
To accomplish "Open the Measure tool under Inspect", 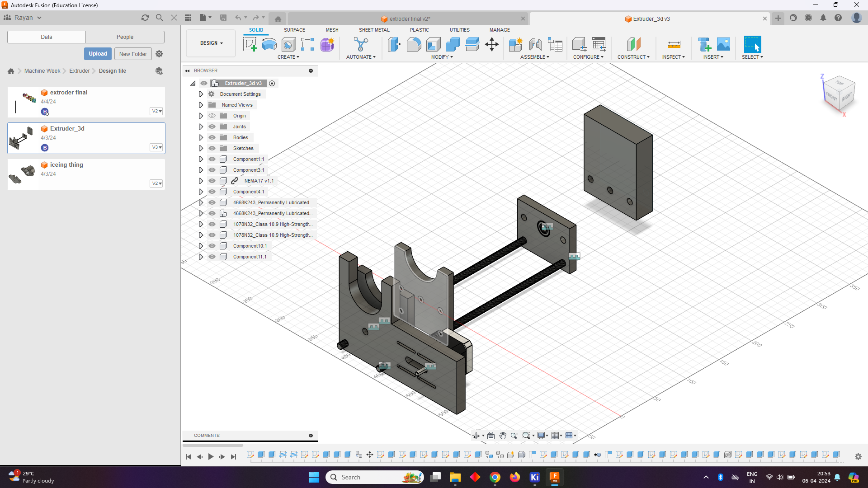I will (x=674, y=44).
